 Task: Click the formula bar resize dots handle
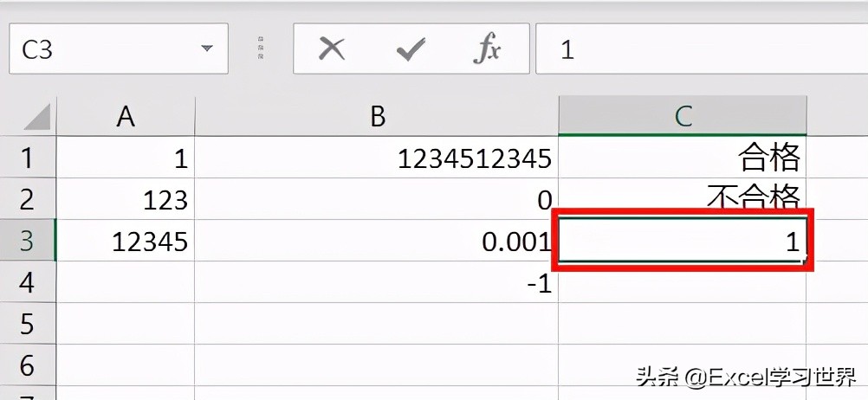point(261,48)
